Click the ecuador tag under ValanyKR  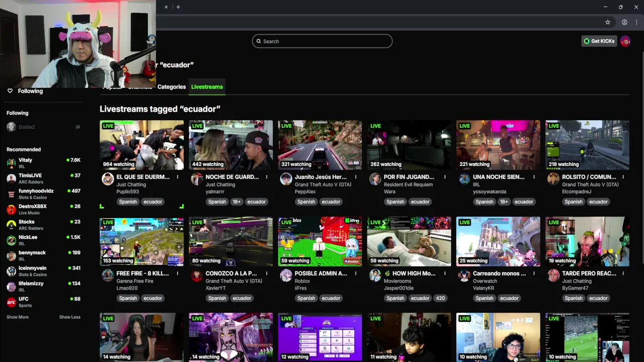point(509,298)
